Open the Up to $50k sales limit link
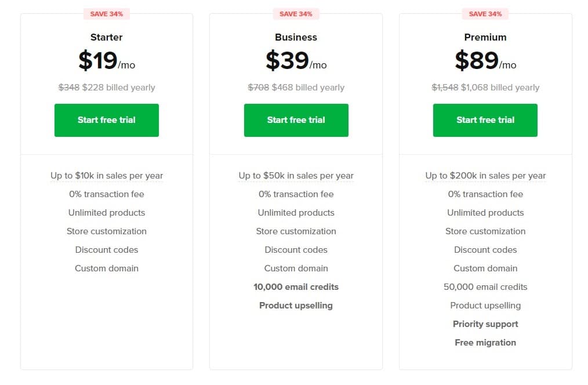Viewport: 588px width, 385px height. click(296, 175)
